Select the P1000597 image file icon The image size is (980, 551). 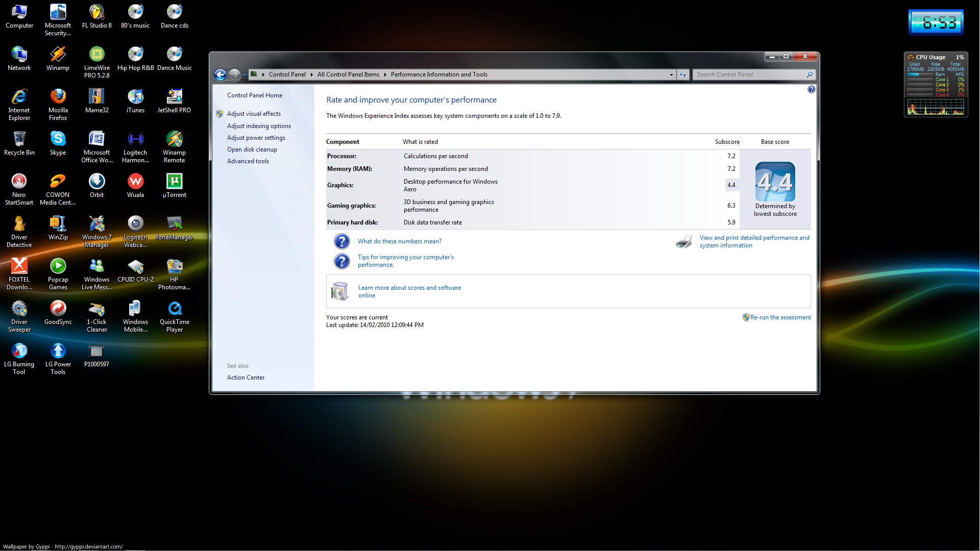pyautogui.click(x=96, y=355)
